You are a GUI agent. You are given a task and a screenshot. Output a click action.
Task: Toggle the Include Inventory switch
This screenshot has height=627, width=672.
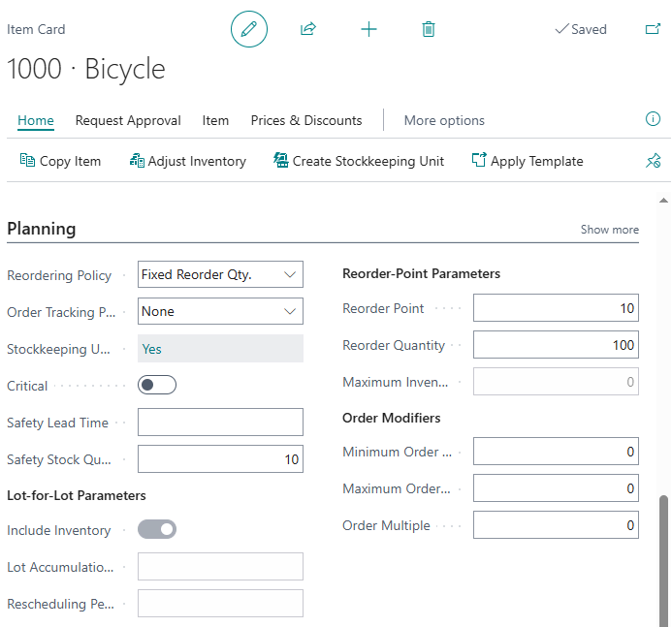157,530
